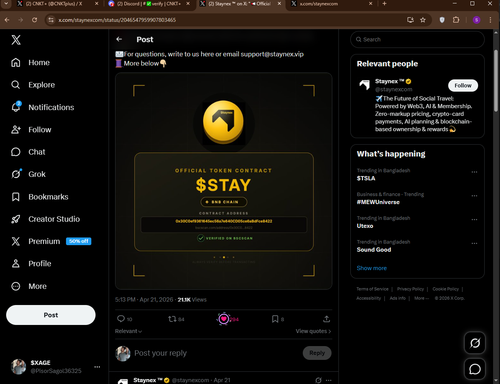Open Terms of Service footer link
This screenshot has width=500, height=384.
click(x=372, y=289)
